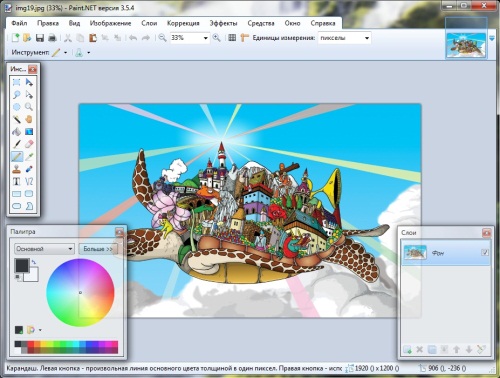
Task: Open the Основной color mode dropdown
Action: (x=44, y=249)
